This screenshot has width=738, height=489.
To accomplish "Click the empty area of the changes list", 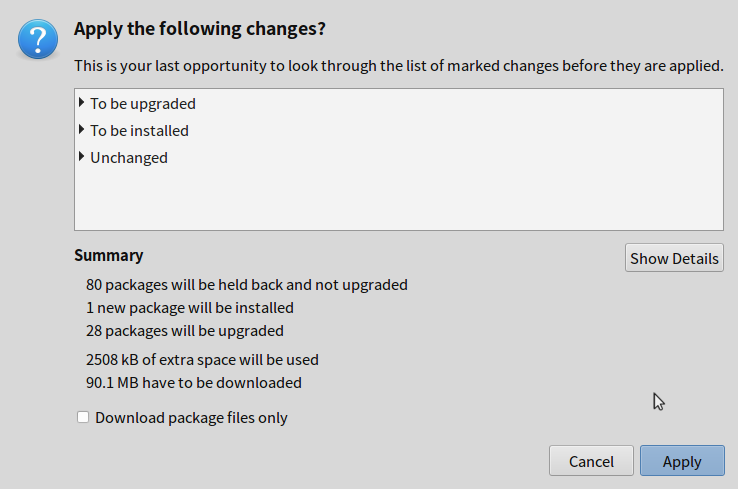I will (x=399, y=200).
